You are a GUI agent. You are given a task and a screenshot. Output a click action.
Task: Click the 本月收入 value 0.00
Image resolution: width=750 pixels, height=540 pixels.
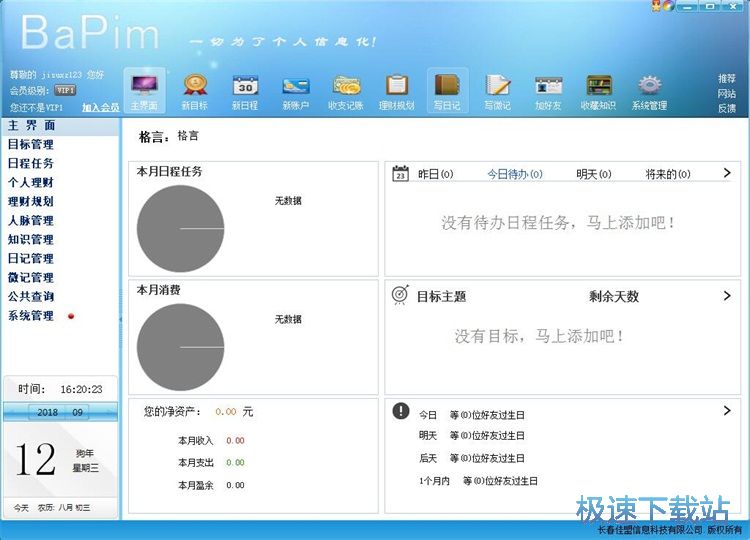235,441
